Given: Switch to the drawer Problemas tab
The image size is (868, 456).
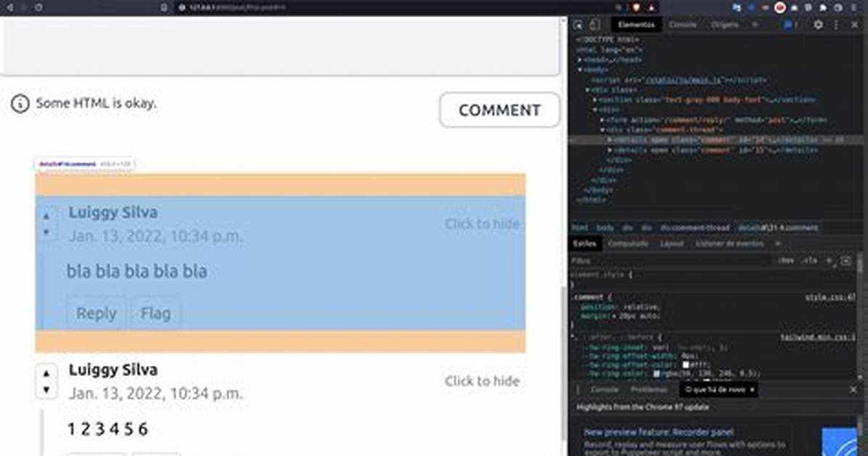Looking at the screenshot, I should pos(650,389).
